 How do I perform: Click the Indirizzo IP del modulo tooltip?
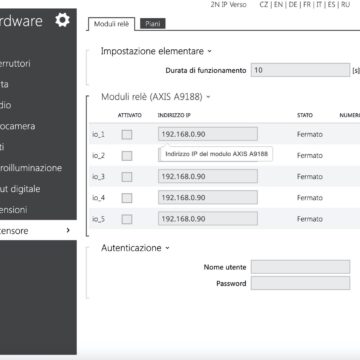click(217, 154)
